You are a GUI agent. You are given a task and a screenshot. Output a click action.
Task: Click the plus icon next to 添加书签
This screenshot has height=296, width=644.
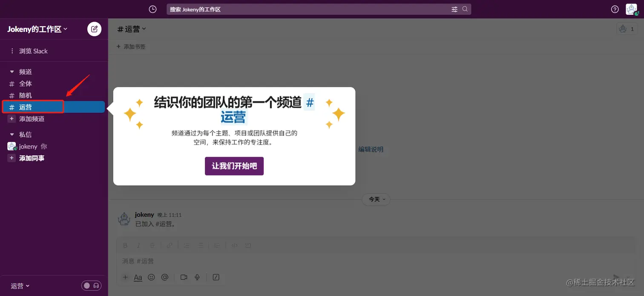[x=118, y=46]
